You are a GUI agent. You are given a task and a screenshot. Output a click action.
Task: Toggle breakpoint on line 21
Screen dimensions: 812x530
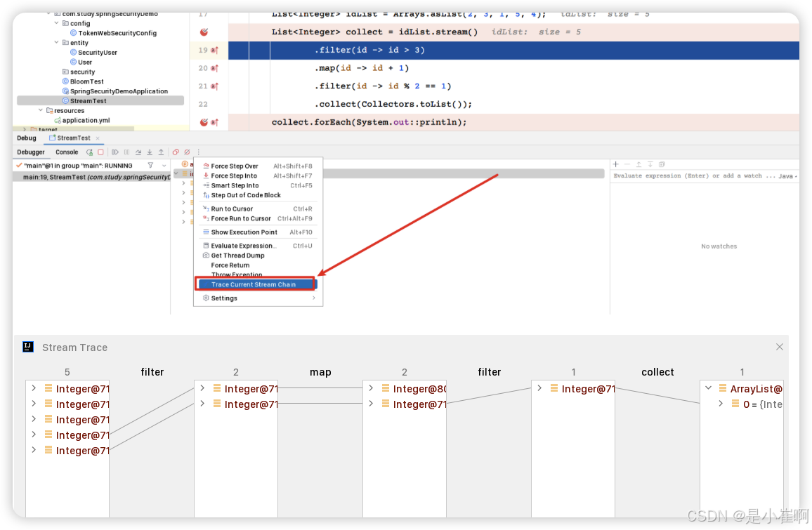coord(214,86)
